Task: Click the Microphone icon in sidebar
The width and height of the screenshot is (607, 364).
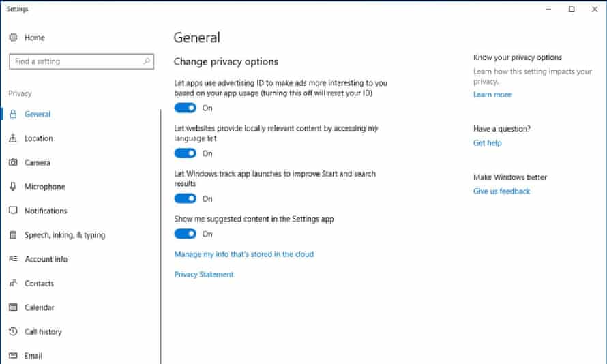Action: click(13, 187)
